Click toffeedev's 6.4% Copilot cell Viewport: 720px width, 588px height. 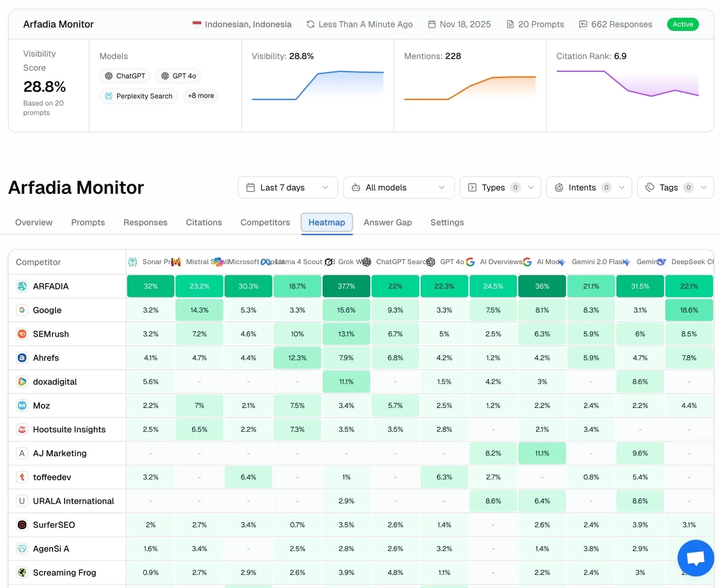[x=248, y=477]
